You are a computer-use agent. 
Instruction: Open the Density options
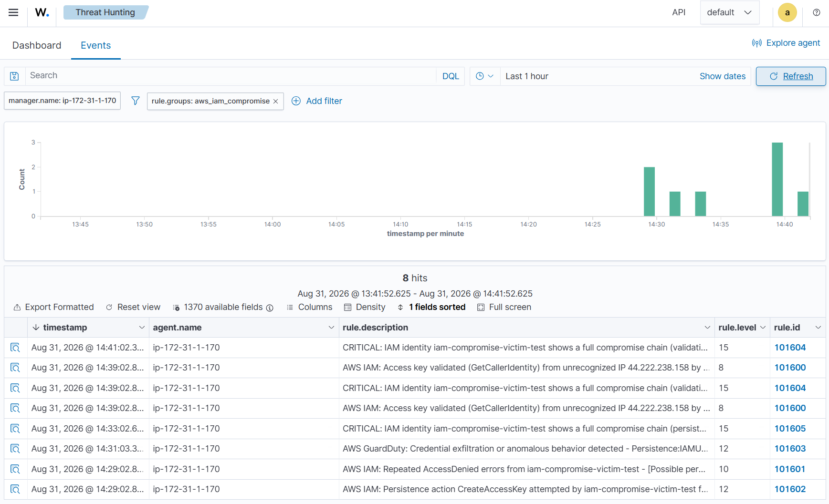365,307
